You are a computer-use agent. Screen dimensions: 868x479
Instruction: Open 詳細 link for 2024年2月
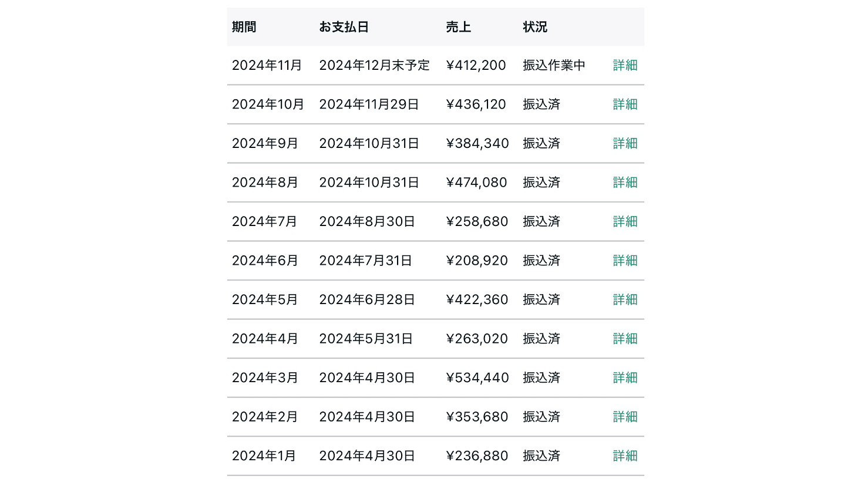tap(625, 417)
